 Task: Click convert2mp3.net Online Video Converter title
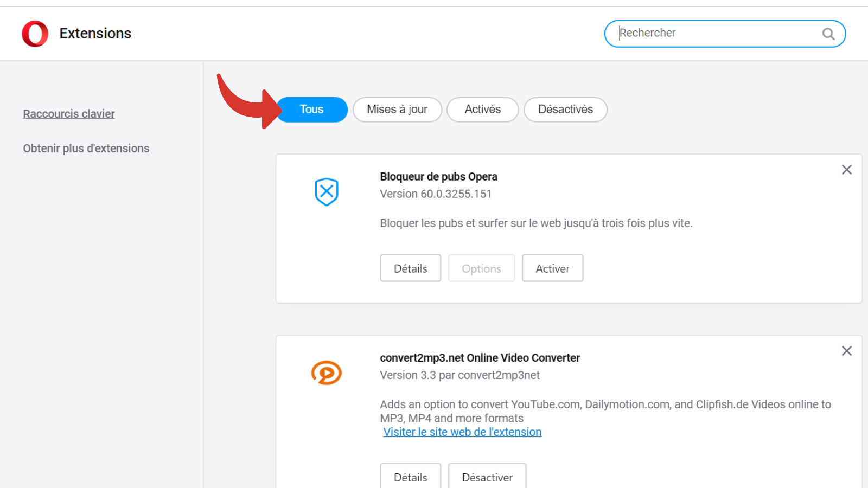pos(480,358)
